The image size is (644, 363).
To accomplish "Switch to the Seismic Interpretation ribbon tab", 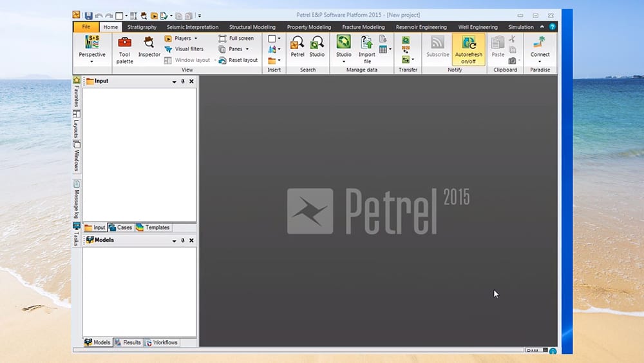I will pos(193,27).
